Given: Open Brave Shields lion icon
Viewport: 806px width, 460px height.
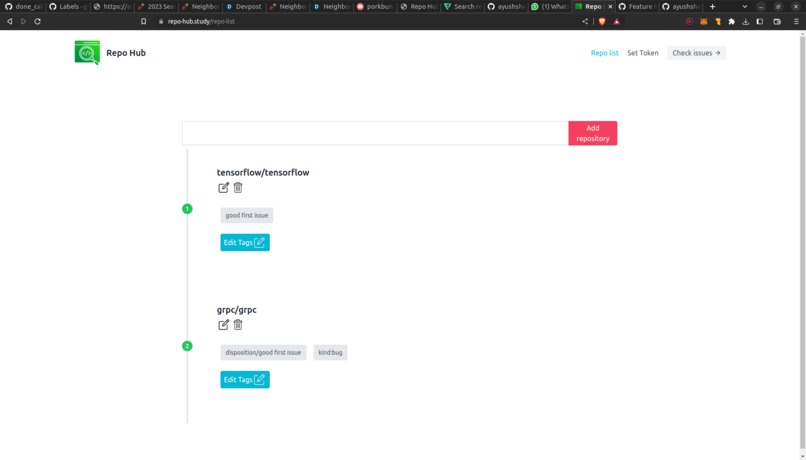Looking at the screenshot, I should pos(602,22).
